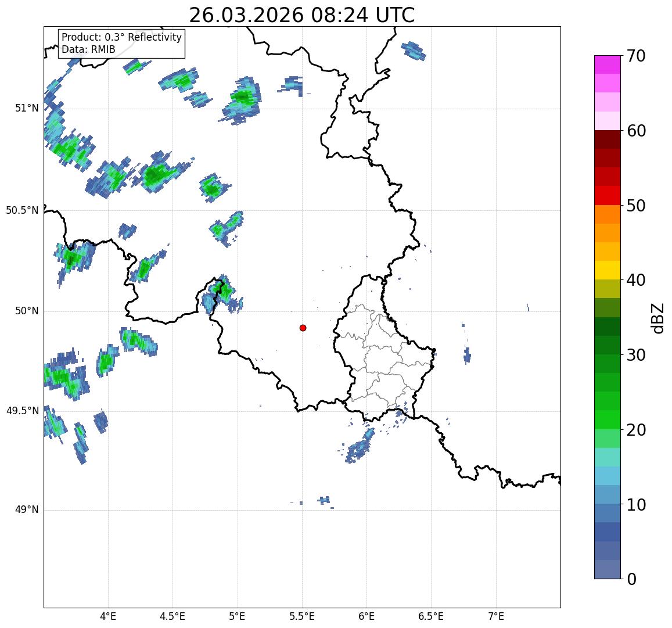672x628 pixels.
Task: Click the 5°E longitude label
Action: tap(237, 617)
